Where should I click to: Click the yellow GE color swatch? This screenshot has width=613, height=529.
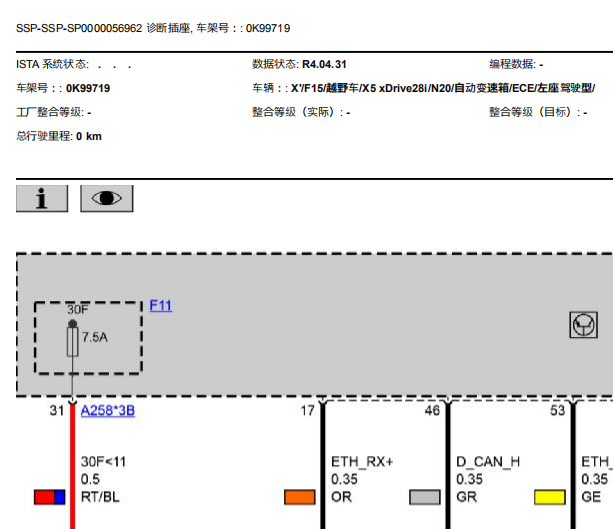pyautogui.click(x=550, y=497)
